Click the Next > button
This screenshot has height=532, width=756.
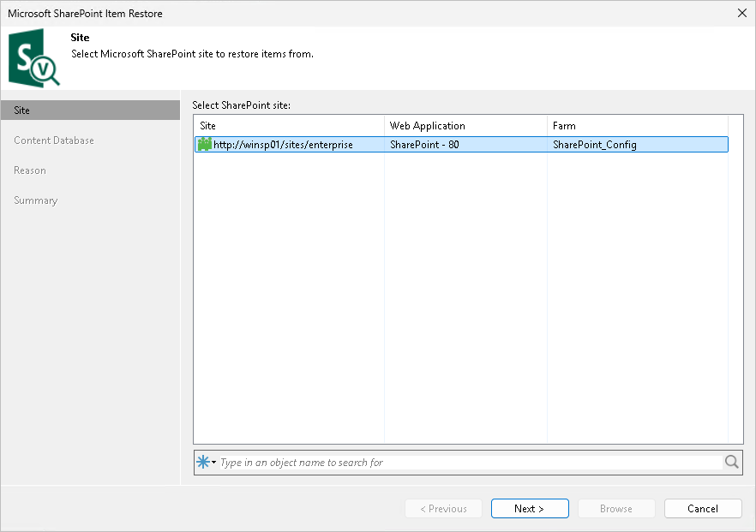coord(530,508)
